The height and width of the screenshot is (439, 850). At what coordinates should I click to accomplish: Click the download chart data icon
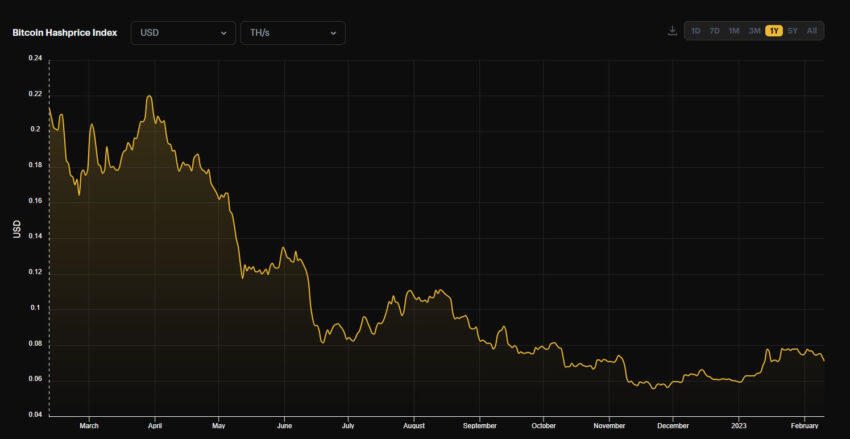[x=672, y=31]
